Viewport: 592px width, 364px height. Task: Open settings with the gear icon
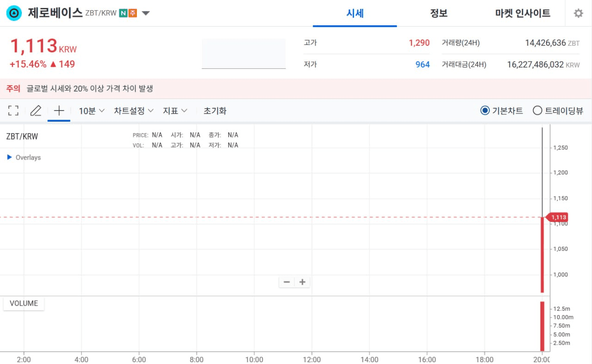(578, 13)
